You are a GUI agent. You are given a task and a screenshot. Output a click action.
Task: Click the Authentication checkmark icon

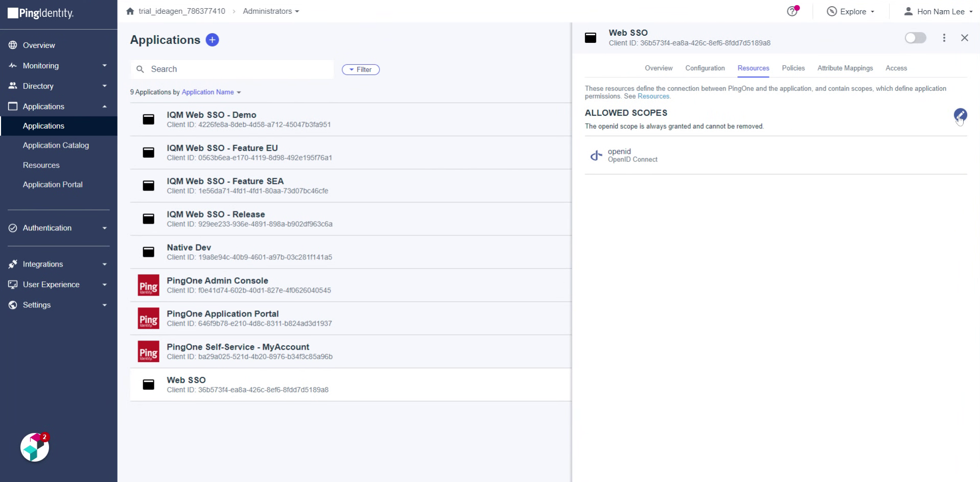tap(13, 228)
